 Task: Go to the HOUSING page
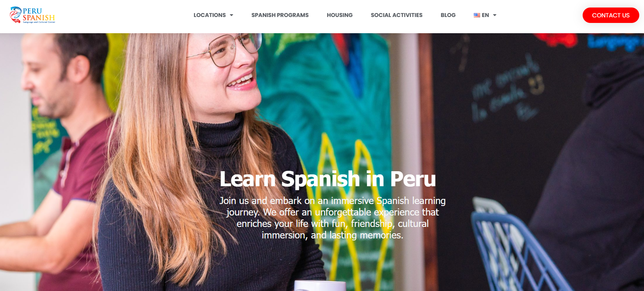click(x=340, y=15)
